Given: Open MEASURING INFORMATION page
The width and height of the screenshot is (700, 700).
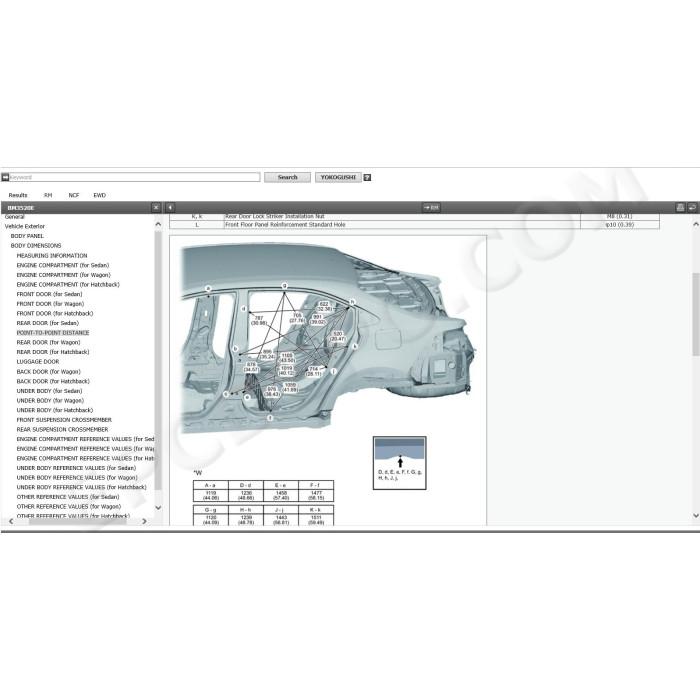Looking at the screenshot, I should 52,256.
